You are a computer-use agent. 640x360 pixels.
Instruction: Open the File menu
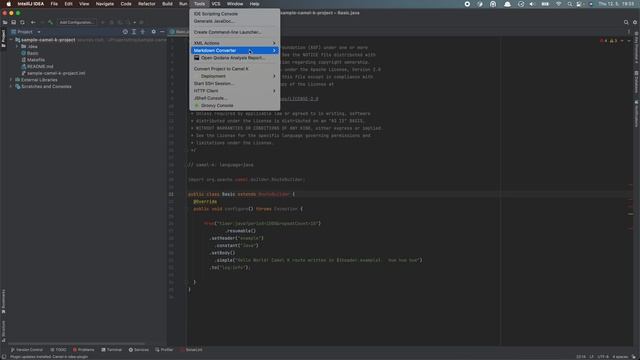point(54,4)
